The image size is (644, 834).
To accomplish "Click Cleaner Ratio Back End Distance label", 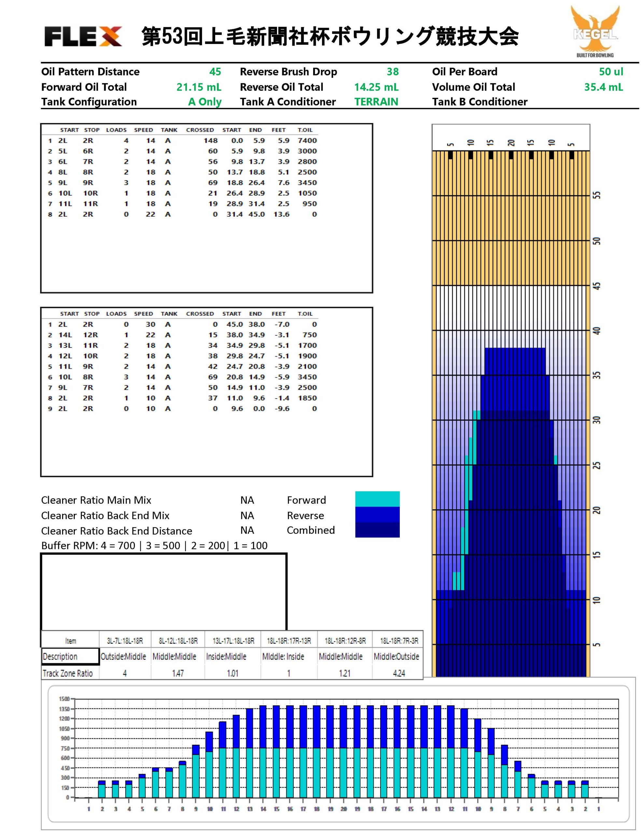I will (117, 530).
